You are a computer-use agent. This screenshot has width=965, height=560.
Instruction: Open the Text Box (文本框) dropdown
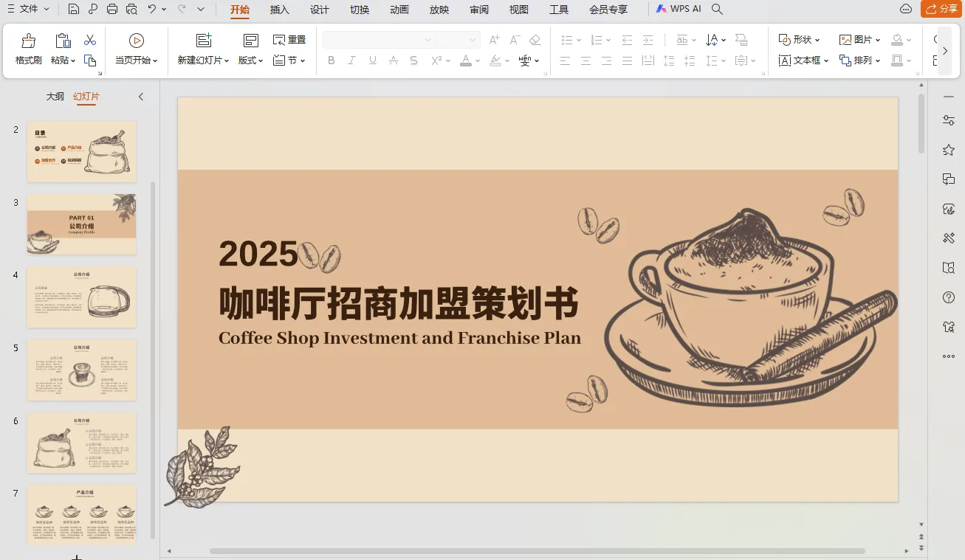tap(804, 61)
